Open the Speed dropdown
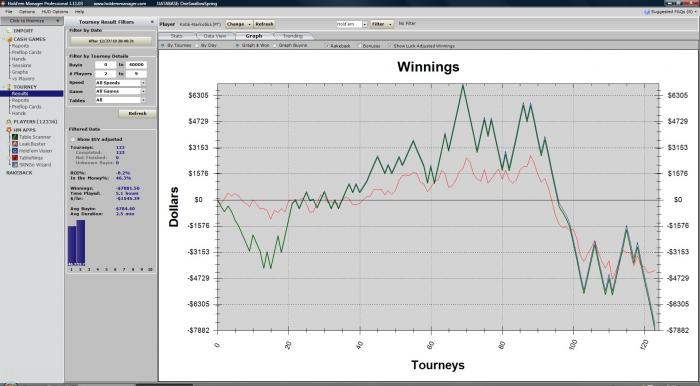This screenshot has width=700, height=386. pyautogui.click(x=143, y=83)
